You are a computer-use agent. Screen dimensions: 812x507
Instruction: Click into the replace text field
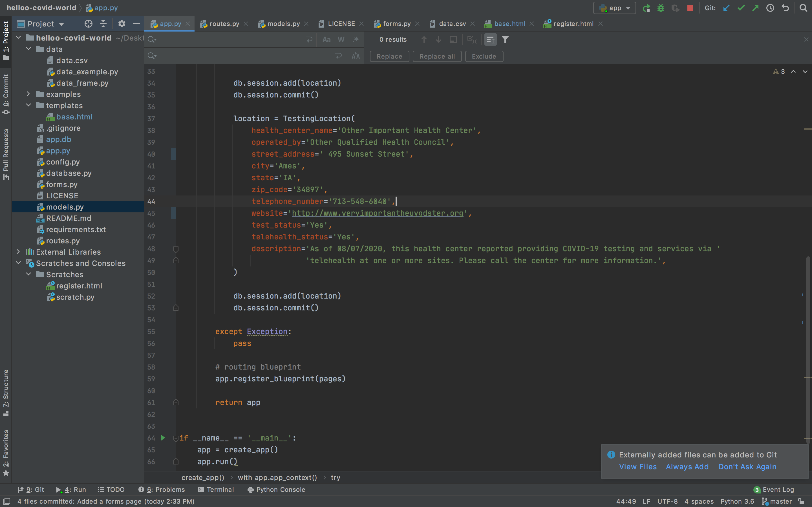point(245,56)
